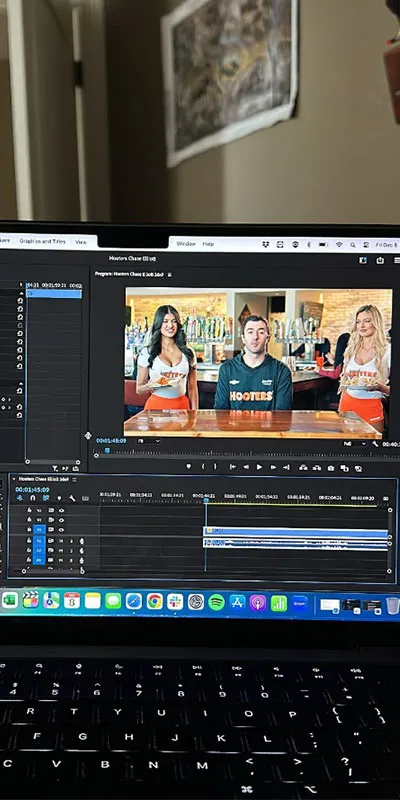Toggle Linked Selection in timeline
Viewport: 400px width, 800px height.
(x=46, y=497)
